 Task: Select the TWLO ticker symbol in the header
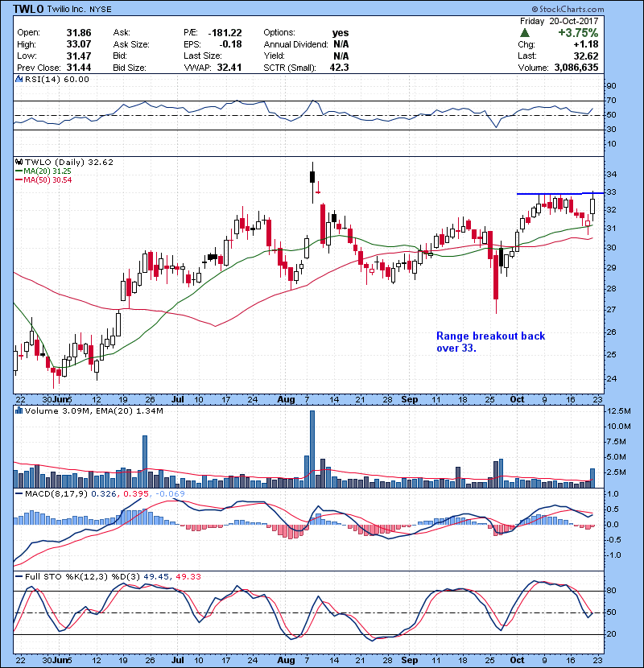(28, 9)
